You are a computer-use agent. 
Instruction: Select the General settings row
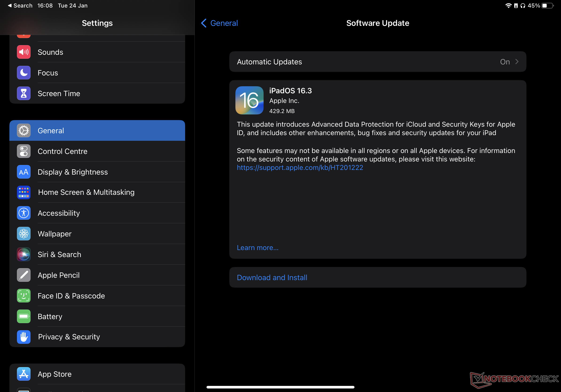(x=97, y=130)
